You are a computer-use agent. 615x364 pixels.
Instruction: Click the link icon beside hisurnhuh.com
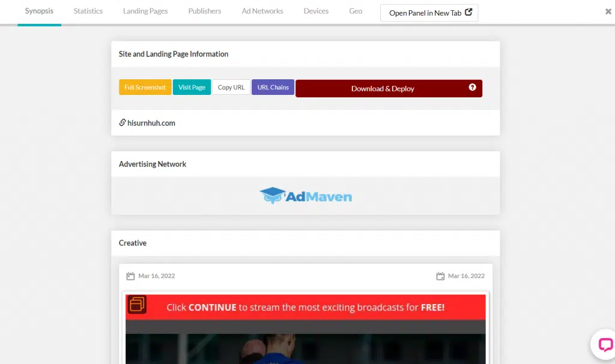[x=123, y=123]
